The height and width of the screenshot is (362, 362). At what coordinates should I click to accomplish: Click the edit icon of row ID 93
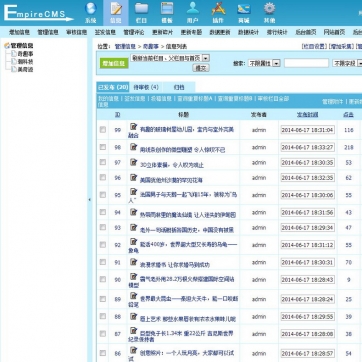click(x=134, y=227)
